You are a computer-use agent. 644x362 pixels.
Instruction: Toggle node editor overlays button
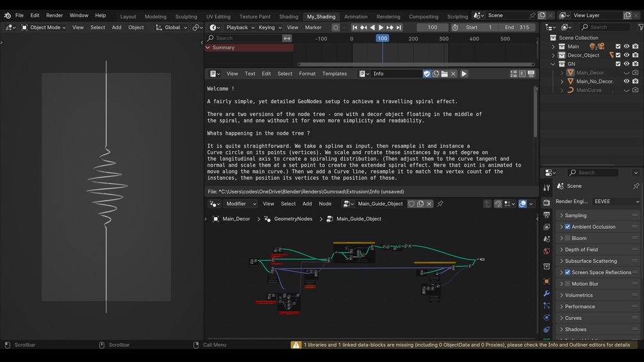(522, 204)
